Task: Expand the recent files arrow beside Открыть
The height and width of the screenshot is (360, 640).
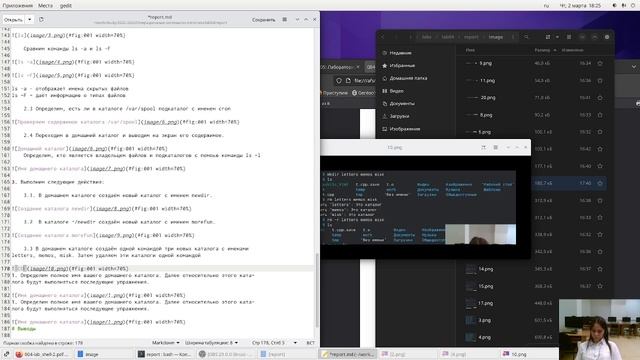Action: click(30, 20)
